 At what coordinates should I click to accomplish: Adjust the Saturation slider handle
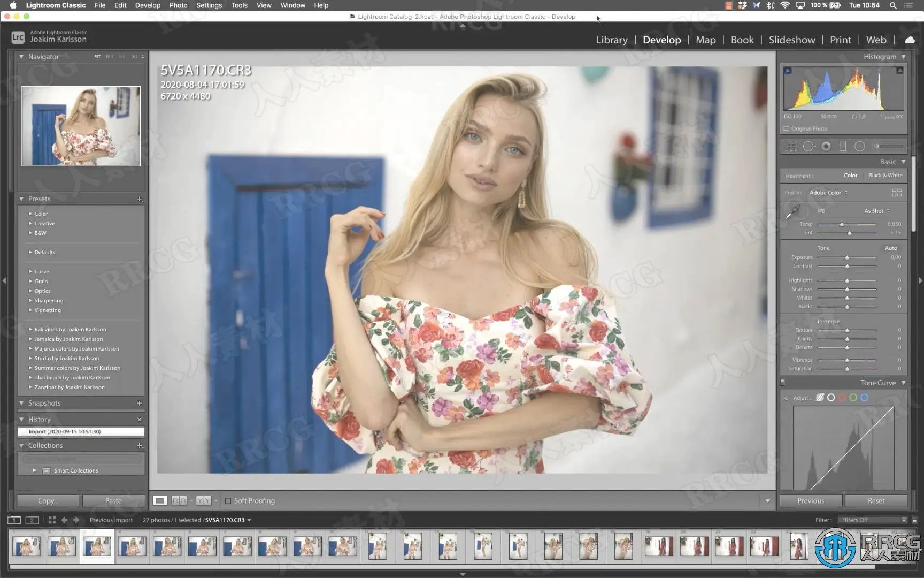coord(847,369)
